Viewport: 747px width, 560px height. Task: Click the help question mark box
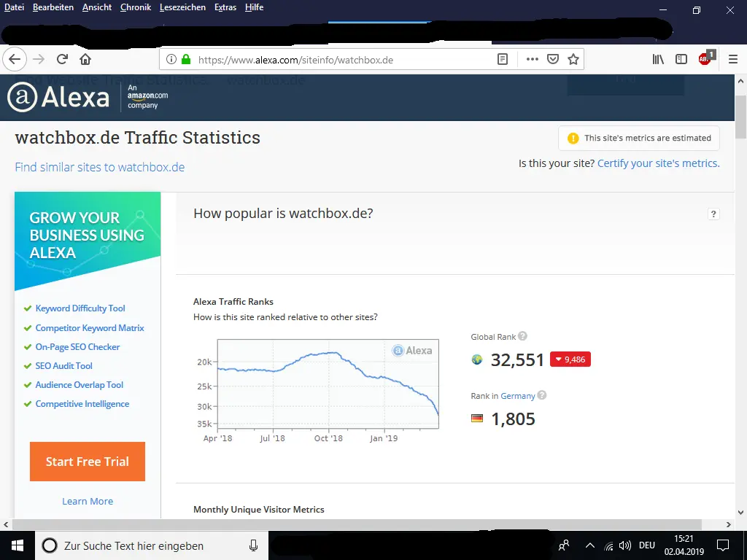pyautogui.click(x=713, y=214)
